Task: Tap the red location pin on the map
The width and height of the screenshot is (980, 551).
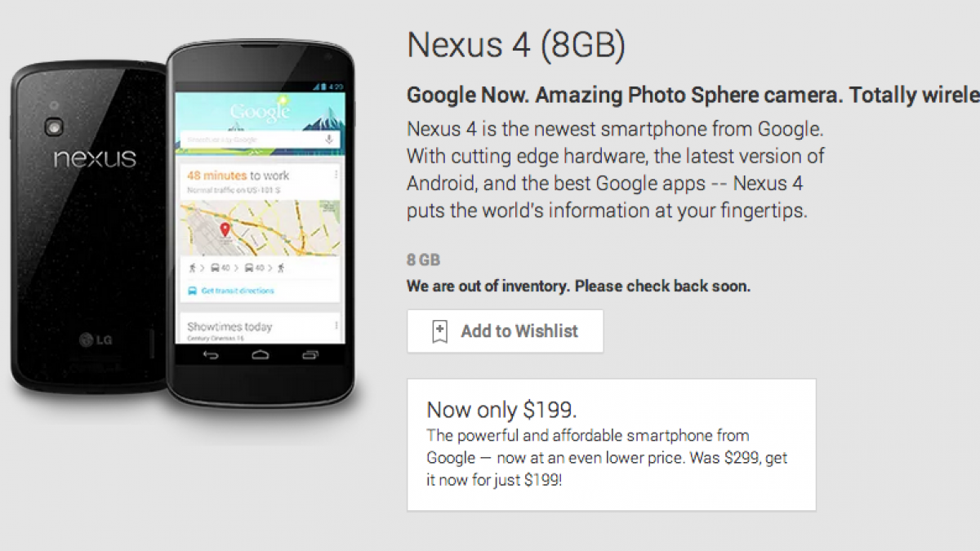Action: 225,230
